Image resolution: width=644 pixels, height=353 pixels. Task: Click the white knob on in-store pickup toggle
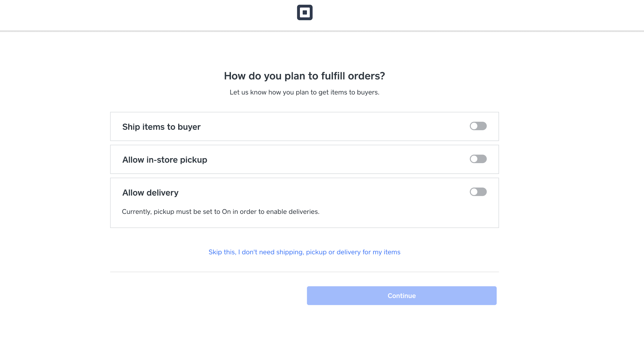point(474,159)
